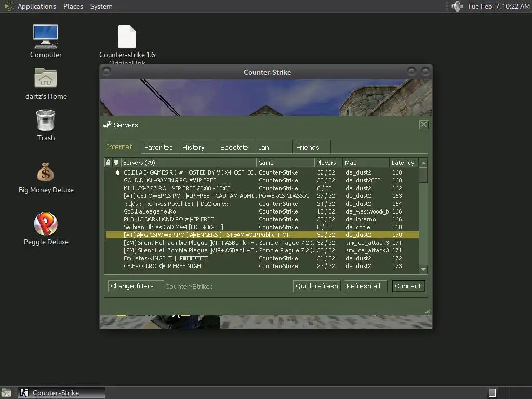Select the Emirates-KiNGS server row

262,258
